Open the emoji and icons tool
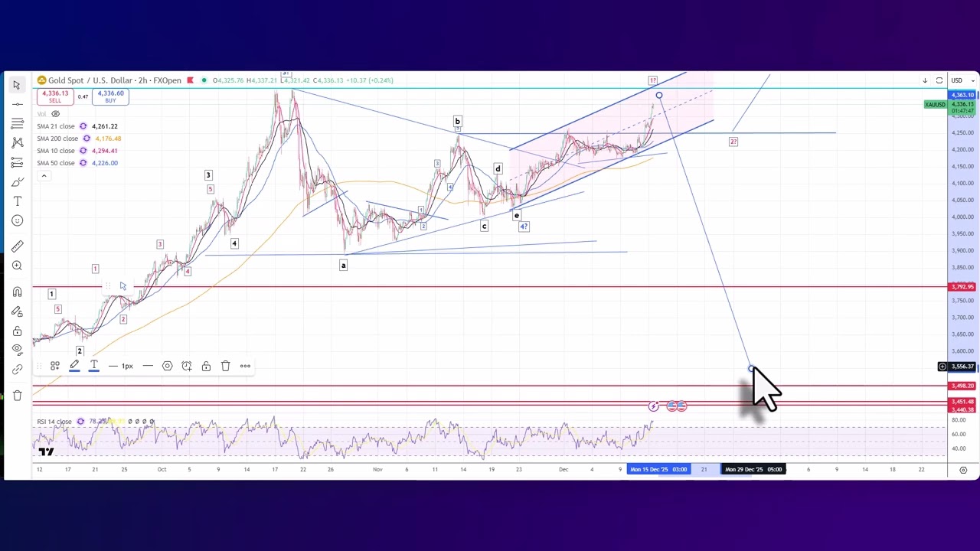Viewport: 980px width, 551px height. (17, 221)
